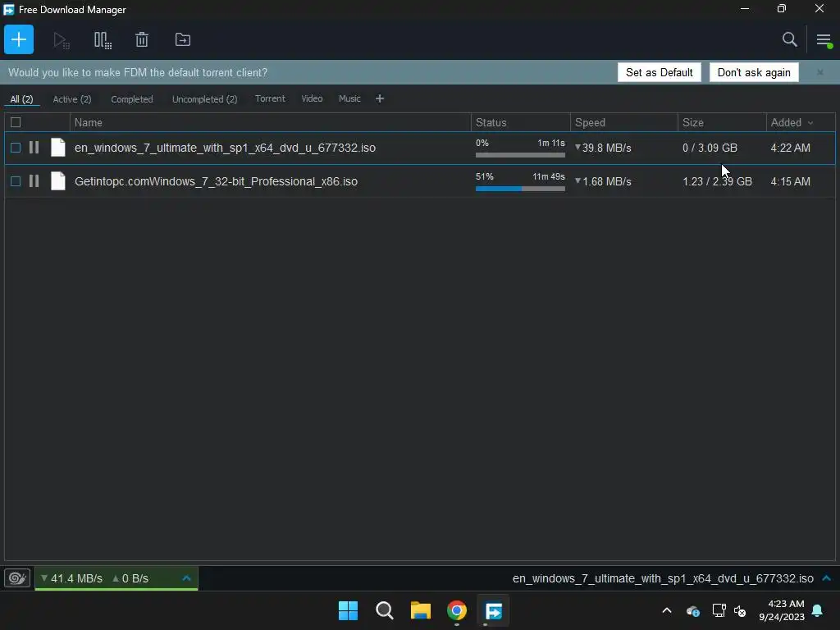840x630 pixels.
Task: Click the 4:15 AM added time
Action: (x=790, y=181)
